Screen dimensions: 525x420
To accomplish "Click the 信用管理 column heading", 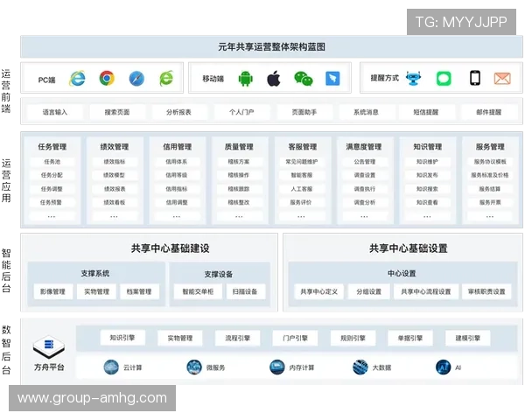I will [177, 147].
